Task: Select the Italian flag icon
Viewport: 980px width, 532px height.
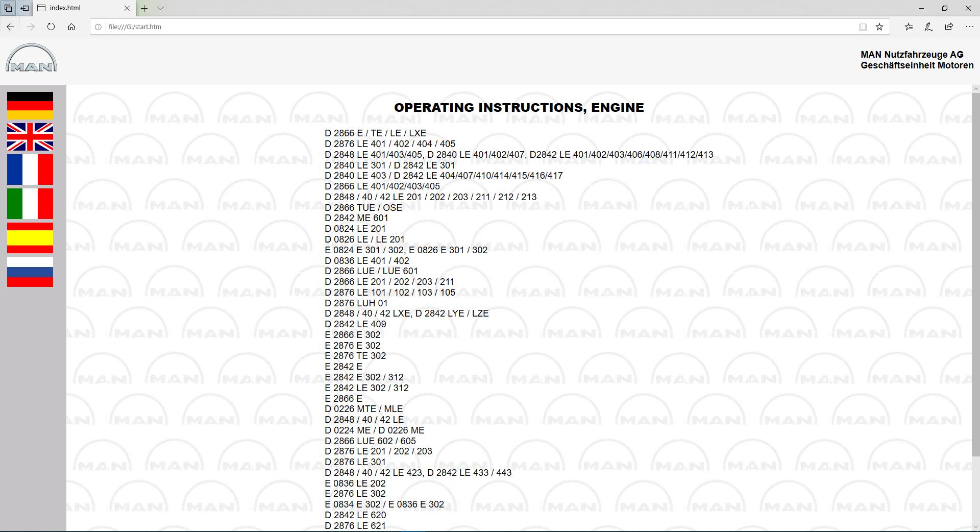Action: coord(30,204)
